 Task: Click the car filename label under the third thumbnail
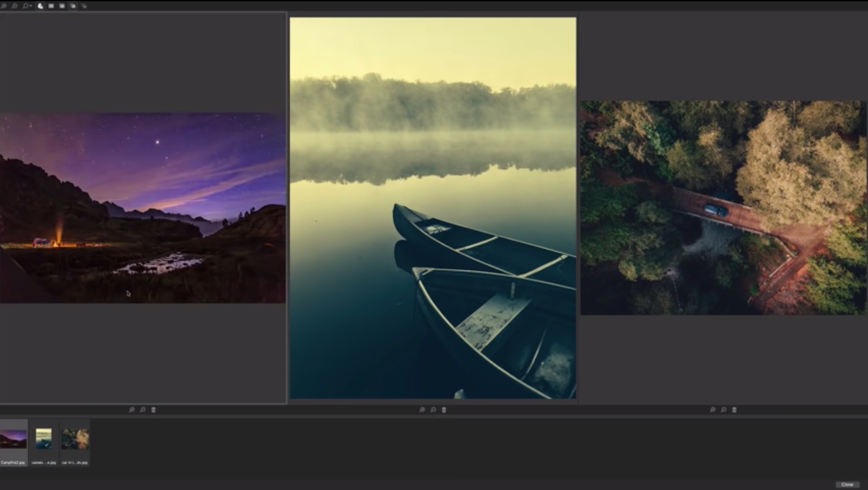pos(75,463)
